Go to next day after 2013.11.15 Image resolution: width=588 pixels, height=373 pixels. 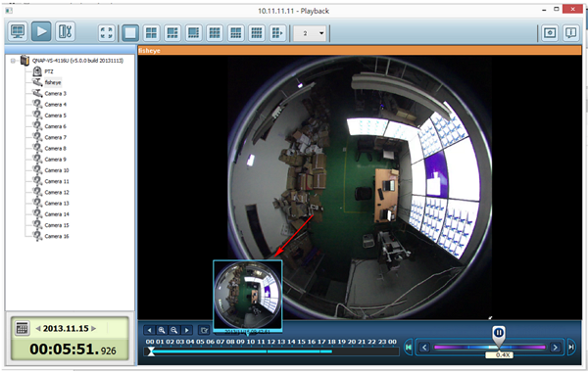(x=94, y=328)
